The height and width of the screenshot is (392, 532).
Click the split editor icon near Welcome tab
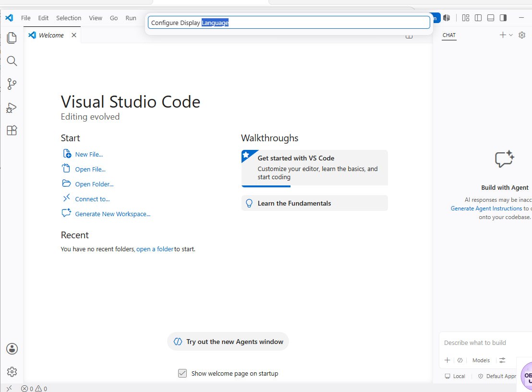[x=409, y=36]
